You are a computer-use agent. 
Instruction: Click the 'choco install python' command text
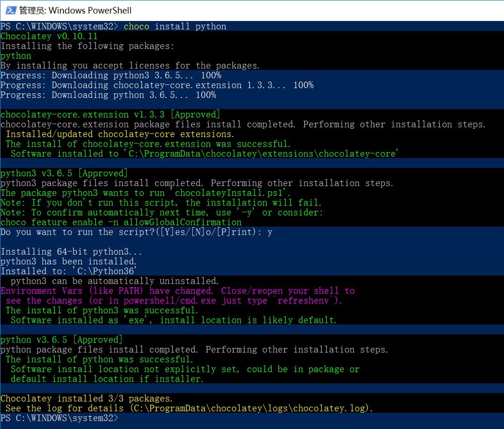175,26
